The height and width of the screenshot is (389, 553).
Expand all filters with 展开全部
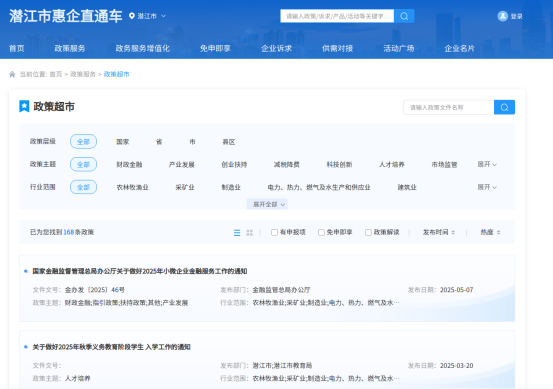[267, 204]
